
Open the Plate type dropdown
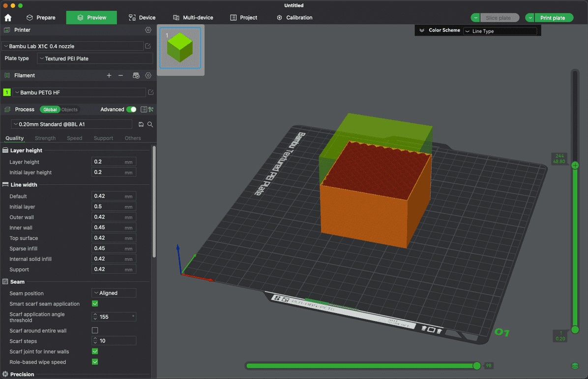tap(95, 59)
